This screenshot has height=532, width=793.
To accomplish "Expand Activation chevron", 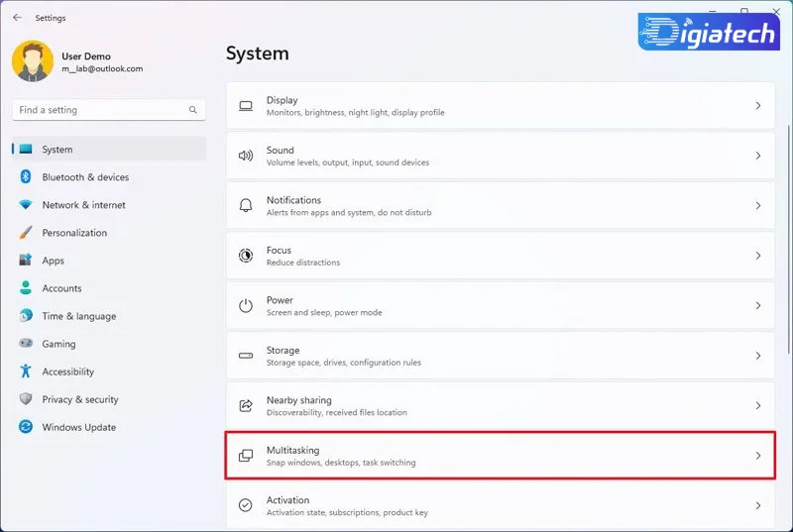I will (758, 505).
